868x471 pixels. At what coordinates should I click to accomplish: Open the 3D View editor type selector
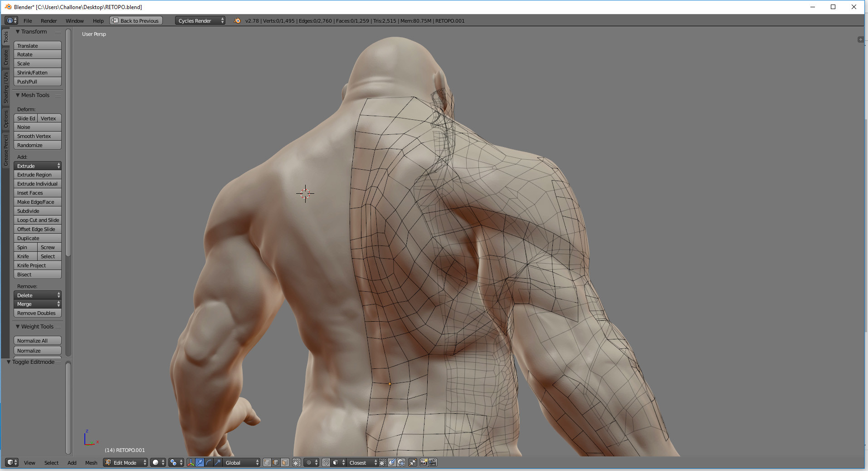point(12,462)
